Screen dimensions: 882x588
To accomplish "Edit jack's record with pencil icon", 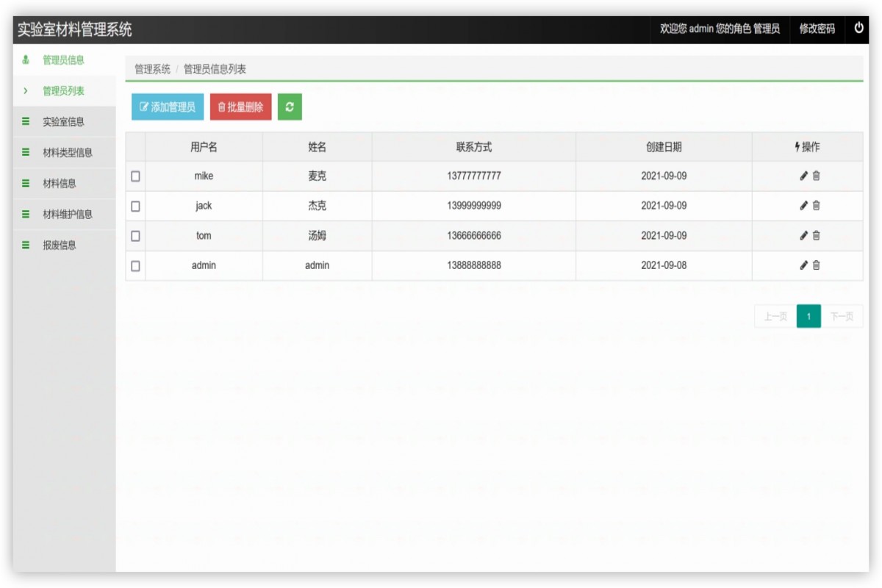I will [803, 206].
